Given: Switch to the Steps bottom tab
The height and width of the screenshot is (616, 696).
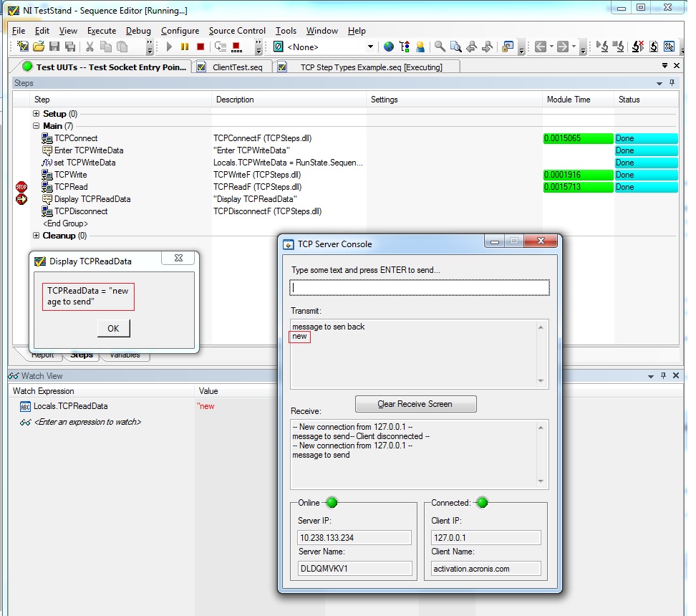Looking at the screenshot, I should click(82, 355).
